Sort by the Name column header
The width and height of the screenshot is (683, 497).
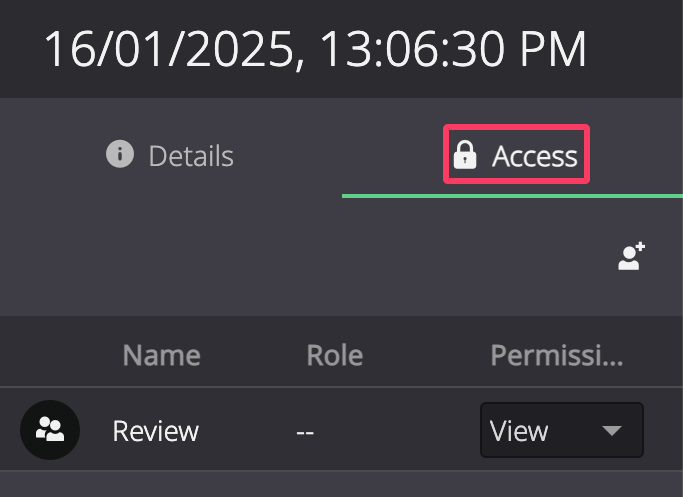(x=162, y=355)
